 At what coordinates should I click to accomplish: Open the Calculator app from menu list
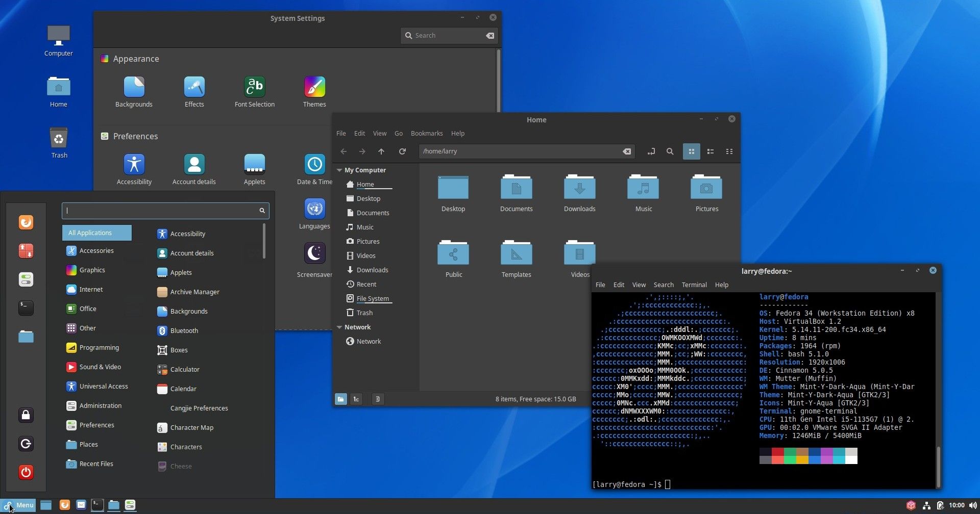(x=185, y=369)
